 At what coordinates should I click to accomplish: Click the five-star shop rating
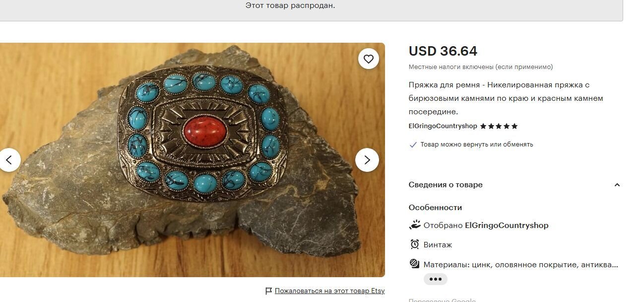(x=499, y=126)
